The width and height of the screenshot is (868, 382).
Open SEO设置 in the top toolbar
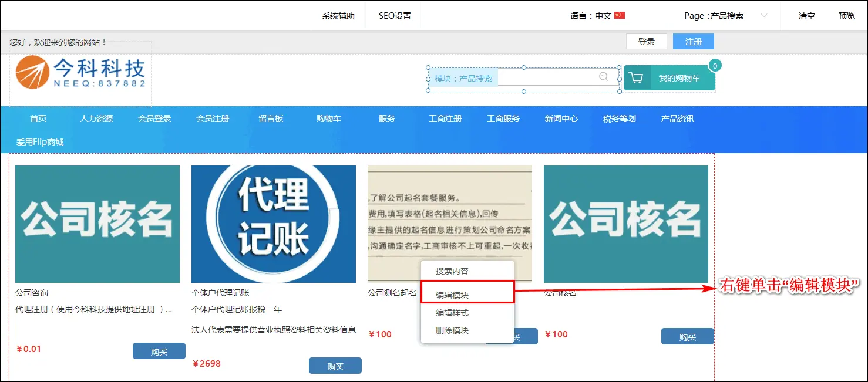click(x=395, y=16)
